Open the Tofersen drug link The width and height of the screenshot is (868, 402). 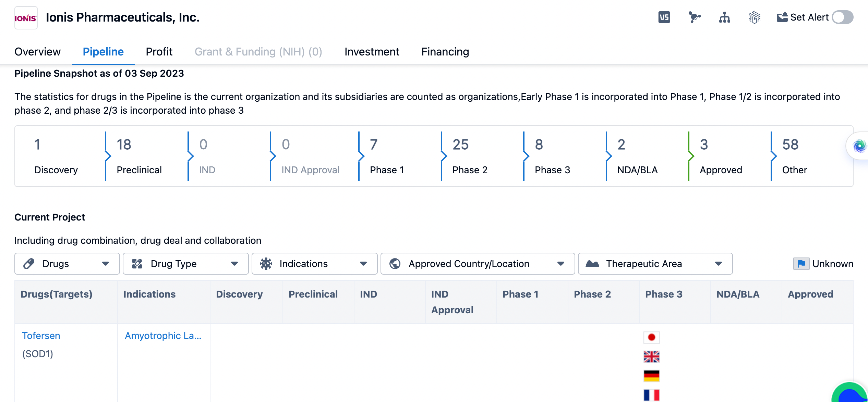point(41,336)
